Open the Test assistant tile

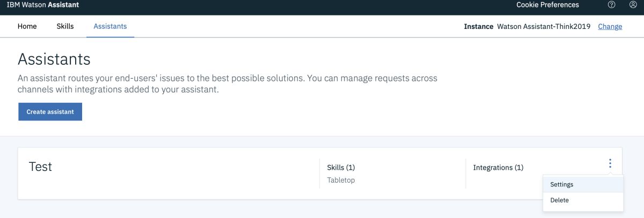[x=40, y=167]
